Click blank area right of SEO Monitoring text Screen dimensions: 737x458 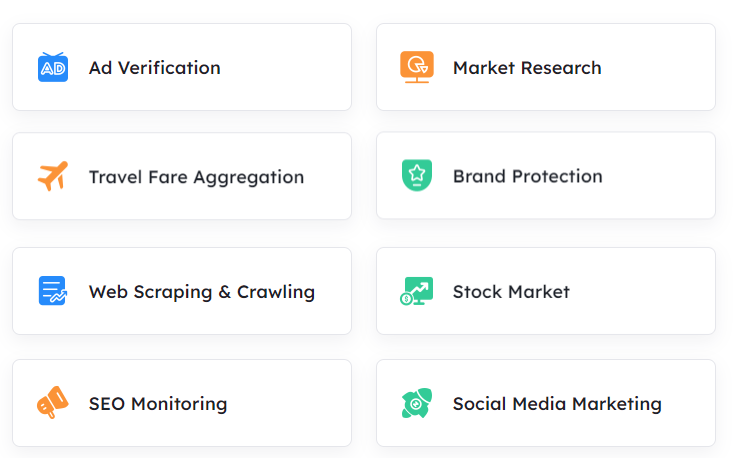pos(289,403)
